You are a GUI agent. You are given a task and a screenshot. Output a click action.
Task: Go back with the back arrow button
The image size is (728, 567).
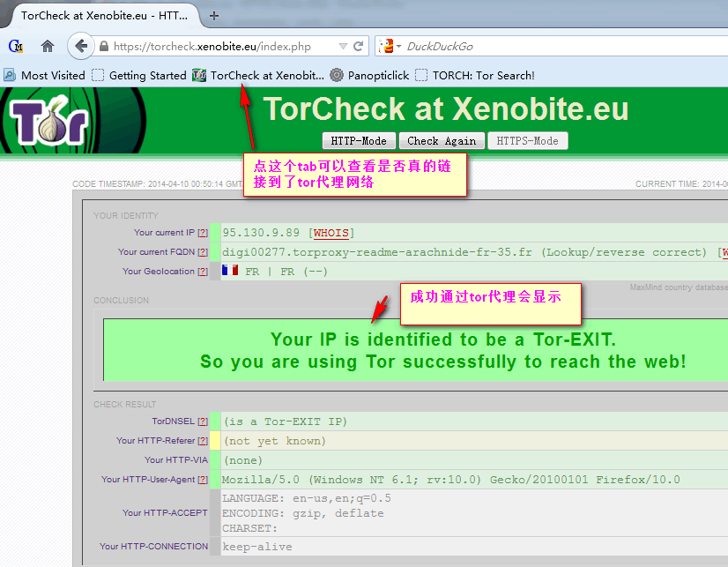[81, 46]
